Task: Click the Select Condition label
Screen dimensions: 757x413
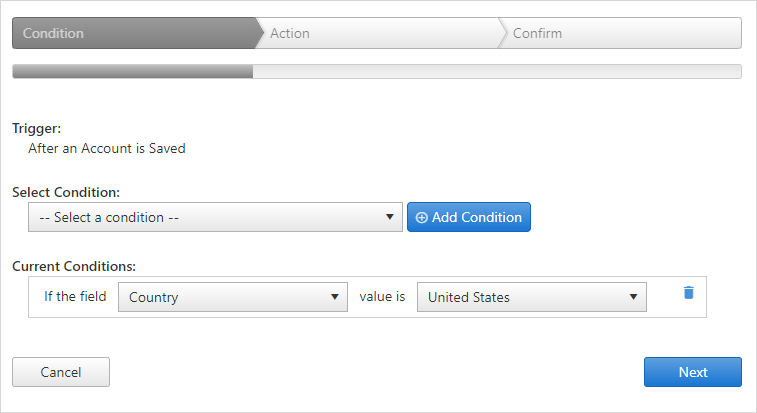Action: click(66, 192)
